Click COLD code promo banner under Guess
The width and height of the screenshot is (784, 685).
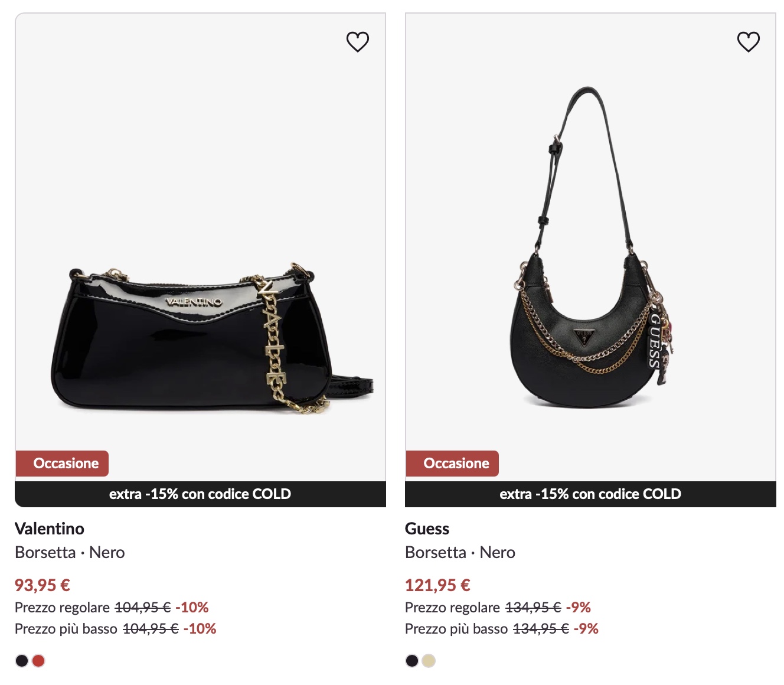tap(590, 494)
